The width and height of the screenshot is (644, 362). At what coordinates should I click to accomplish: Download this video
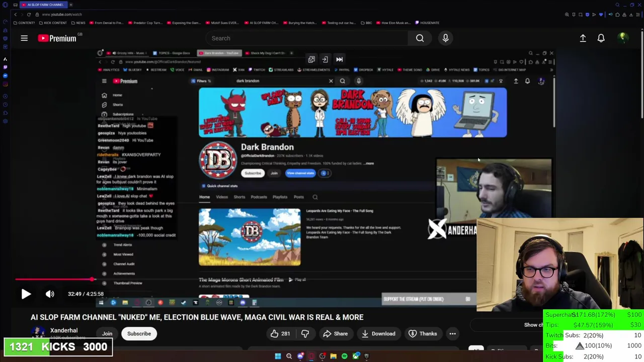point(378,334)
